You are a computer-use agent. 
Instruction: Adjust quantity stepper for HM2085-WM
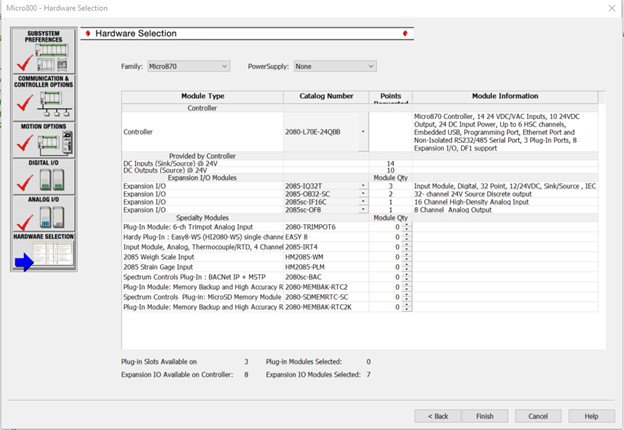pyautogui.click(x=406, y=257)
